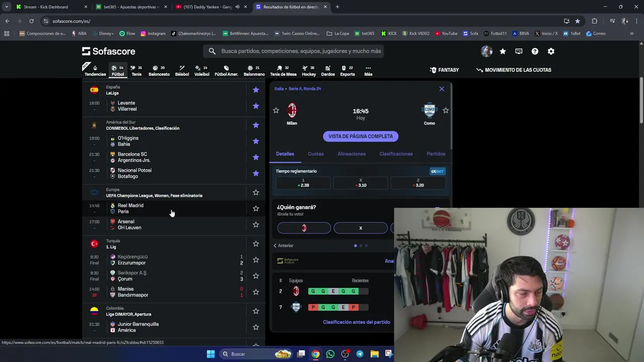Screen dimensions: 644x362
Task: Select the 2.38 home win odds
Action: pyautogui.click(x=303, y=183)
